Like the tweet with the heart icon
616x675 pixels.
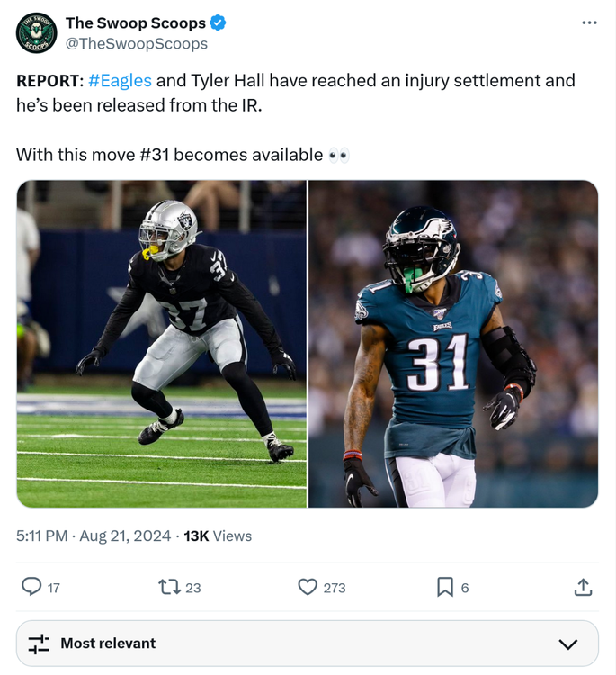[x=308, y=587]
